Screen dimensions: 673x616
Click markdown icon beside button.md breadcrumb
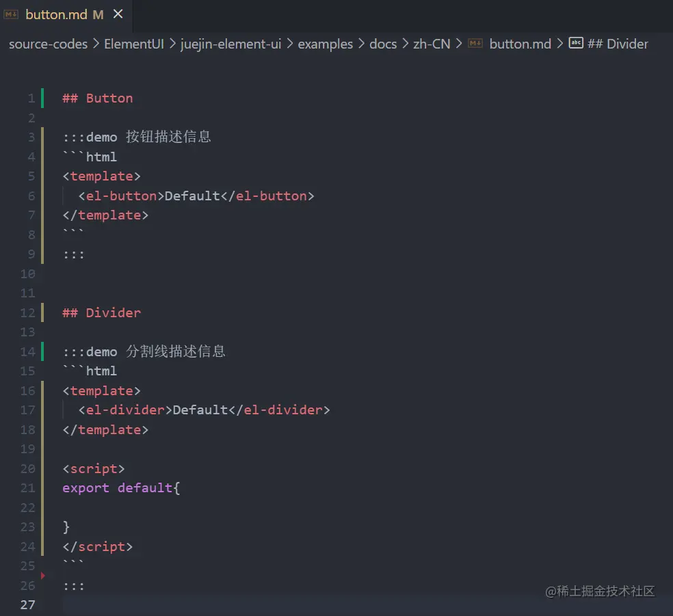(x=475, y=43)
